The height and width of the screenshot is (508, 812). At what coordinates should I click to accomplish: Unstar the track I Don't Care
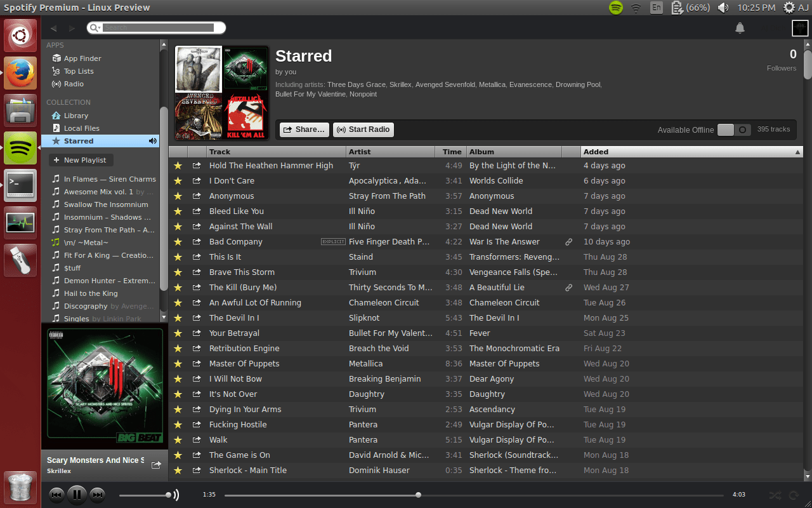(x=178, y=181)
